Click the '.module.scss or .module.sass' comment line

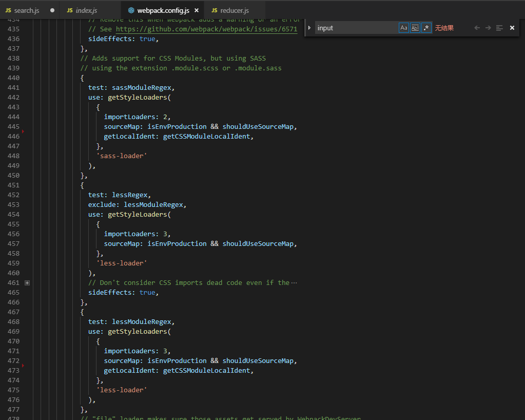point(181,68)
